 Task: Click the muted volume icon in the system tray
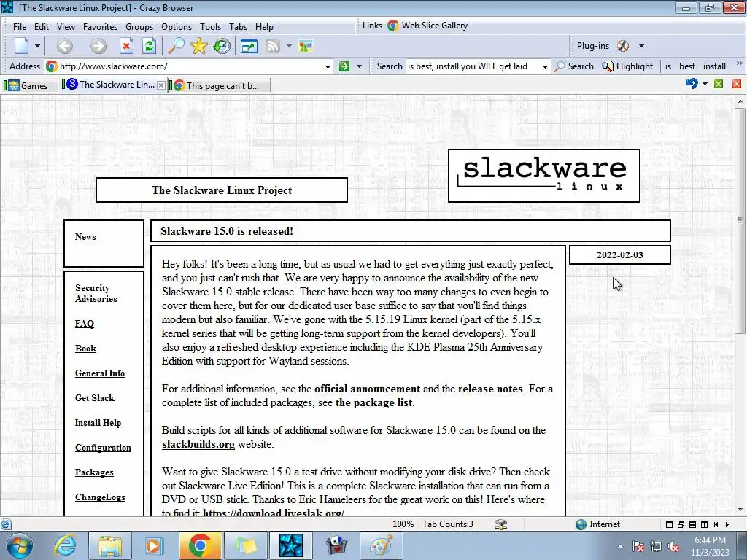(x=673, y=546)
